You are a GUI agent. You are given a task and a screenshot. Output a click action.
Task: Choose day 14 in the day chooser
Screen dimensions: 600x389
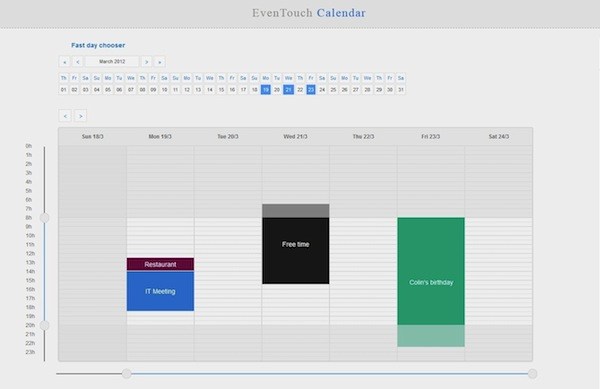[x=210, y=90]
